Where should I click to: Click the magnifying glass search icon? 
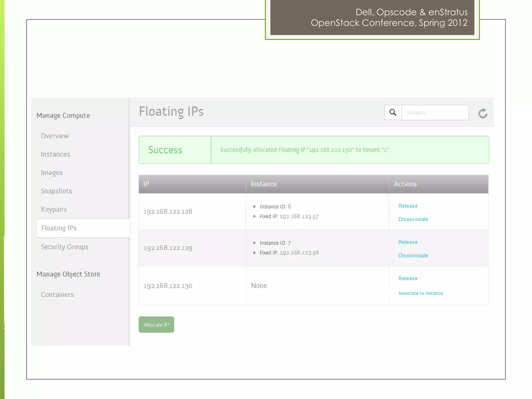coord(393,112)
